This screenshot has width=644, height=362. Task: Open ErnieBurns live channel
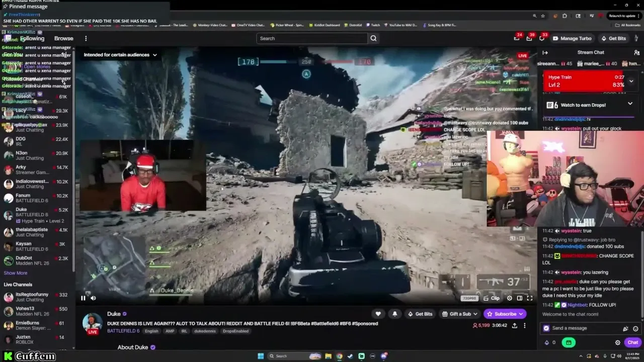[x=37, y=325]
